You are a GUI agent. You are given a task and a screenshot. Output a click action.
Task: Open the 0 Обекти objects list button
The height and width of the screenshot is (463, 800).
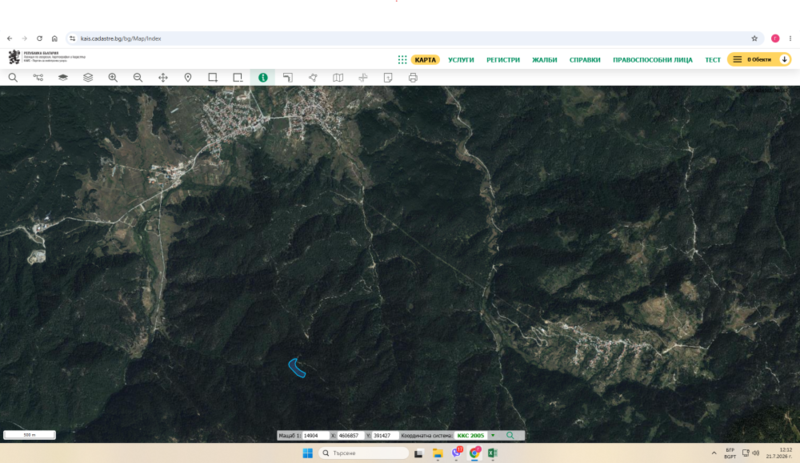759,60
